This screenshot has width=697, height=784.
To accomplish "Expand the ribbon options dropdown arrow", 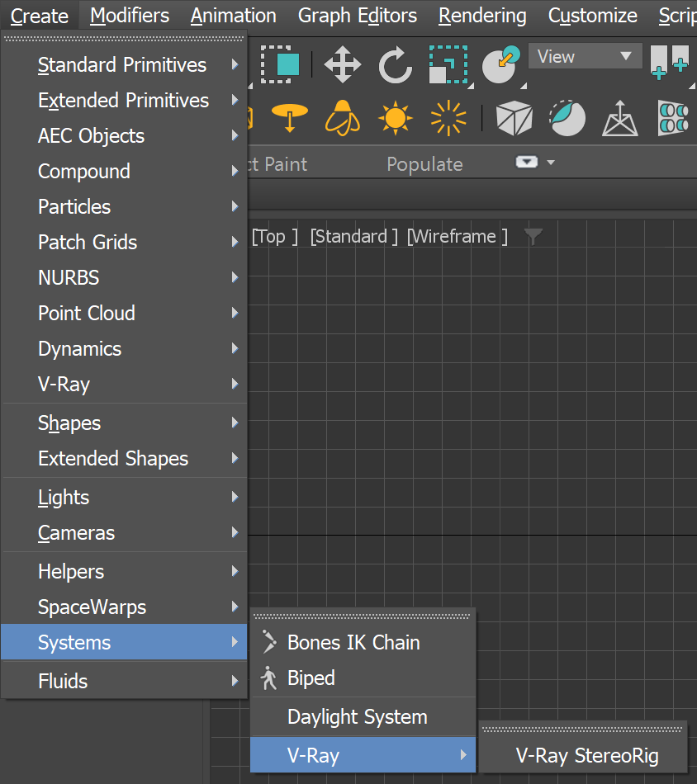I will (551, 163).
